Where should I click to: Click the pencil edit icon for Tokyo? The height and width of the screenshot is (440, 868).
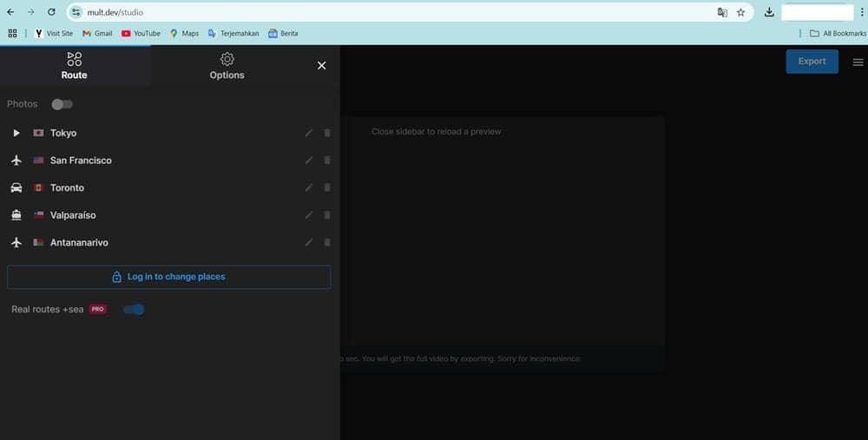[309, 133]
